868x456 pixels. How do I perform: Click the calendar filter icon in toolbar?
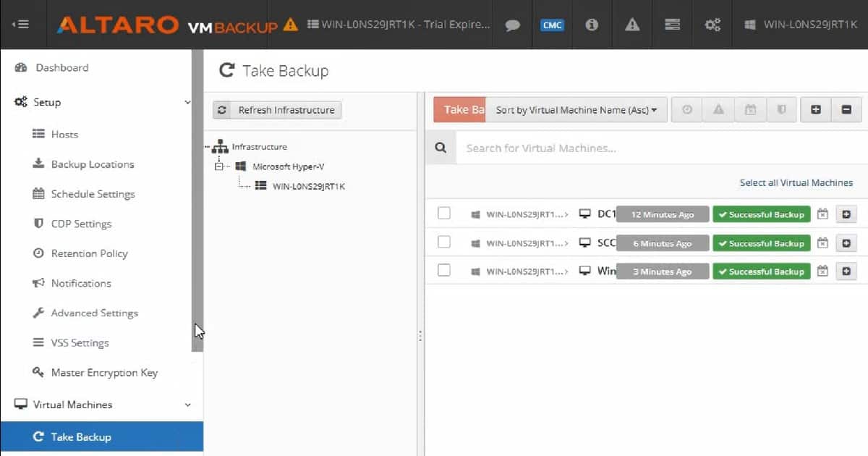751,110
